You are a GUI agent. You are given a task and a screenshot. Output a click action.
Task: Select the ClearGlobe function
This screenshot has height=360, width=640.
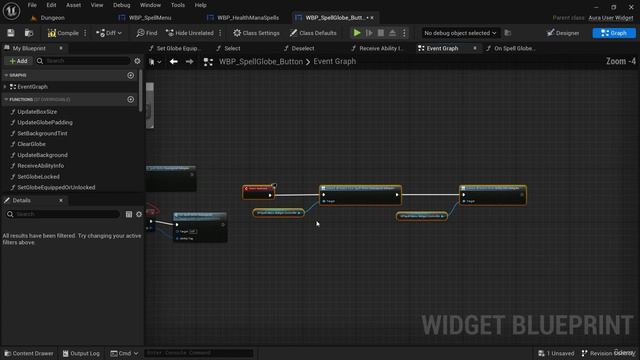tap(31, 144)
